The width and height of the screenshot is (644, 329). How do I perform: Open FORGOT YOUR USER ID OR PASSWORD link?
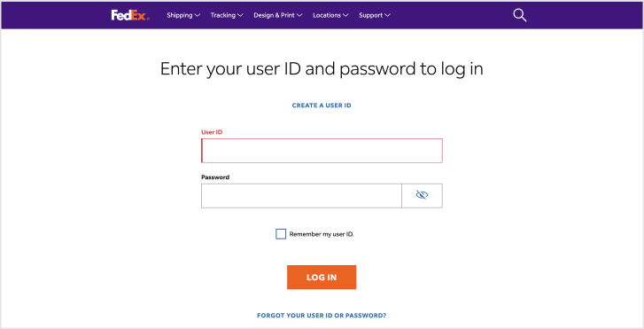(322, 316)
